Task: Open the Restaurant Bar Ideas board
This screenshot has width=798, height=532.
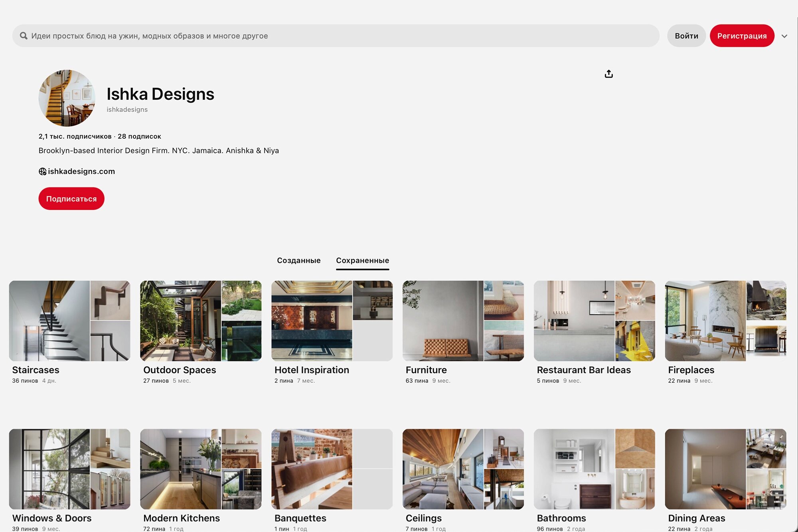Action: [x=594, y=321]
